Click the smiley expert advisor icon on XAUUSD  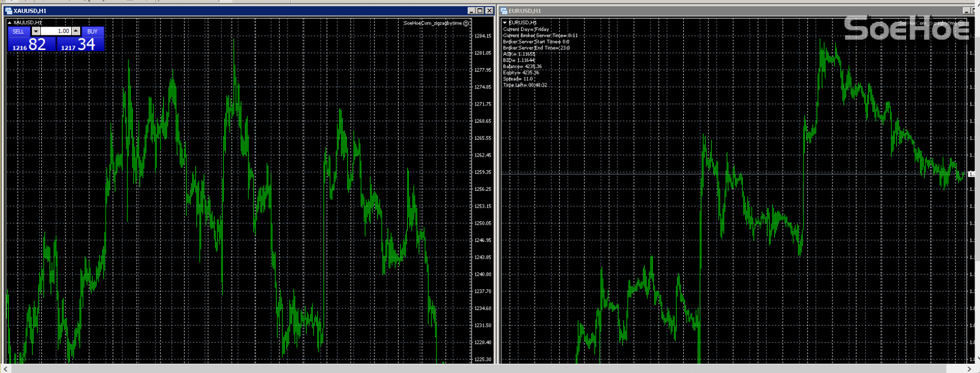coord(466,23)
